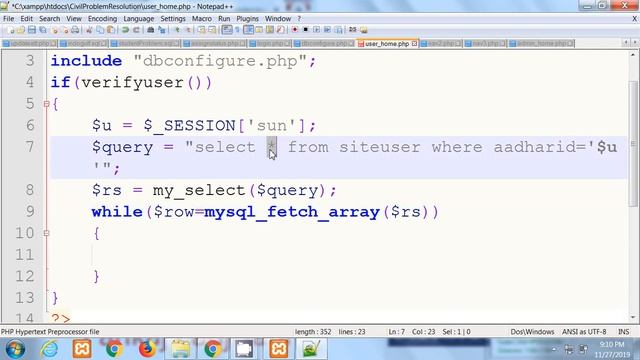
Task: Click the scrollbar up arrow
Action: [x=633, y=54]
